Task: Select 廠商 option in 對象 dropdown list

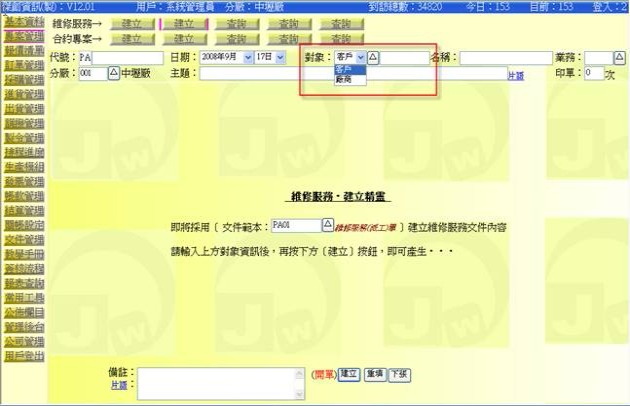Action: coord(344,81)
